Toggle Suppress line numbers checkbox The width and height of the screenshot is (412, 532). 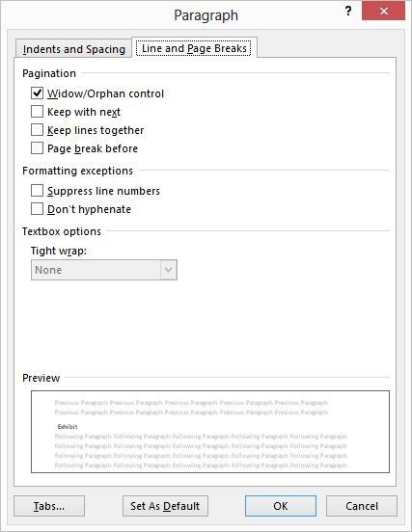pyautogui.click(x=37, y=190)
